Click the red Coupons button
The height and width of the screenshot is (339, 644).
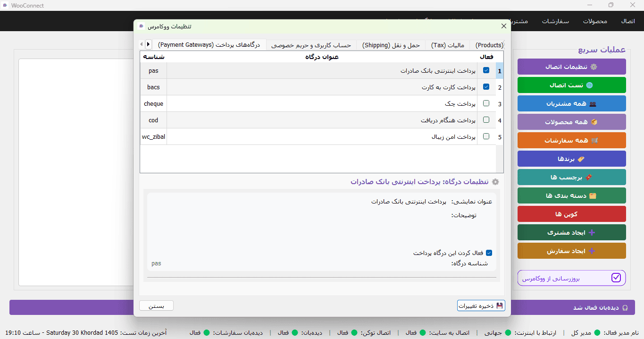(572, 214)
